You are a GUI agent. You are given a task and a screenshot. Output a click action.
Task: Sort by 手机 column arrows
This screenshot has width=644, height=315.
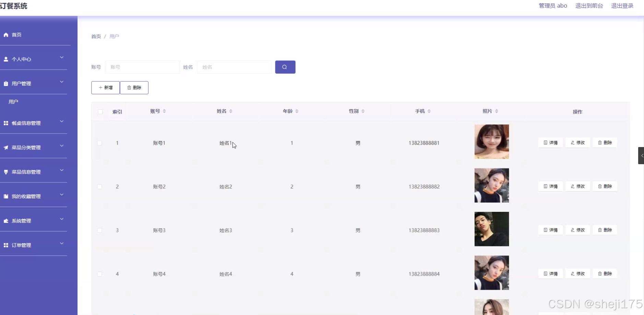[429, 111]
